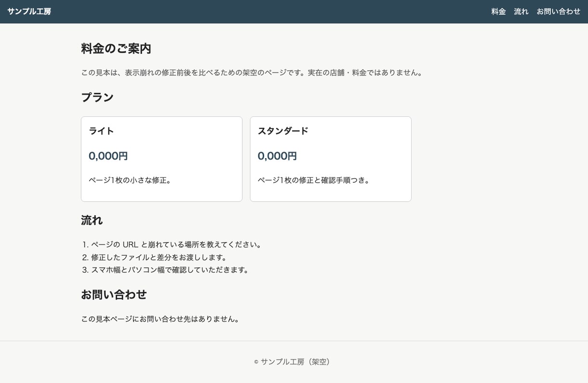The image size is (588, 383).
Task: Open the 料金 navigation link
Action: pyautogui.click(x=498, y=12)
